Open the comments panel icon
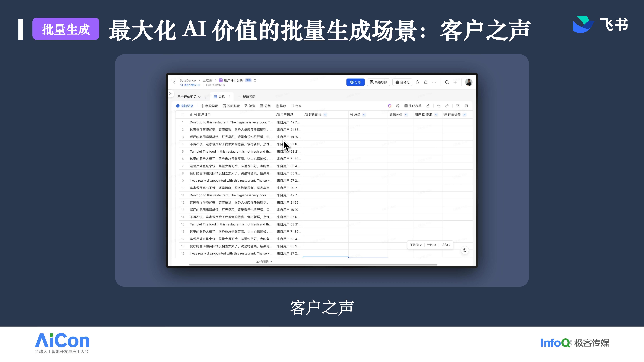Screen dimensions: 644x362 [466, 106]
